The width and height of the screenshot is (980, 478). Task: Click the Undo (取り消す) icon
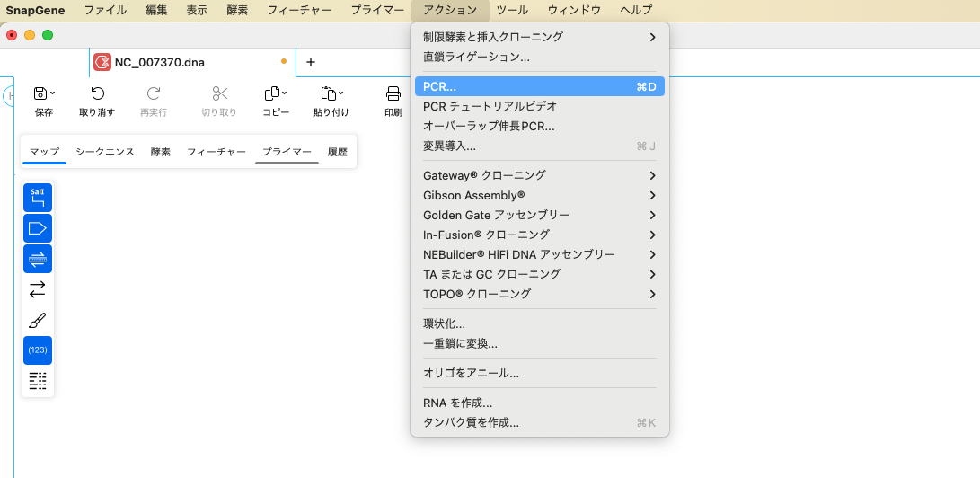[97, 93]
